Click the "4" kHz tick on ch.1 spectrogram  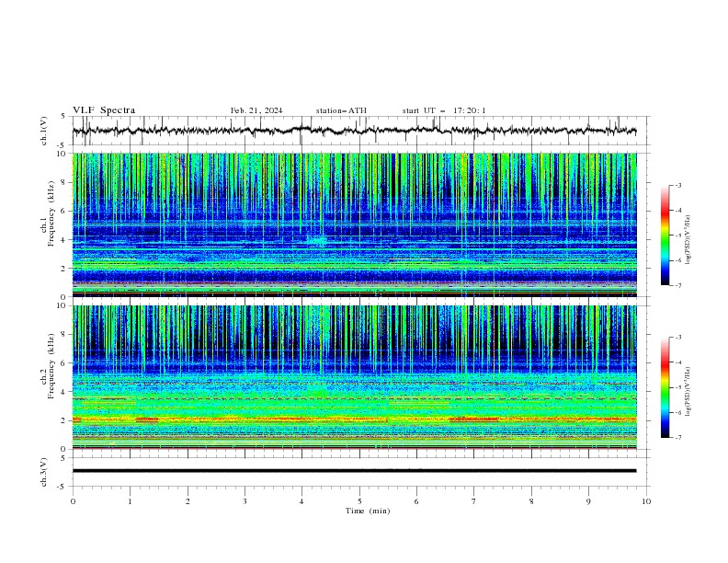click(x=64, y=240)
